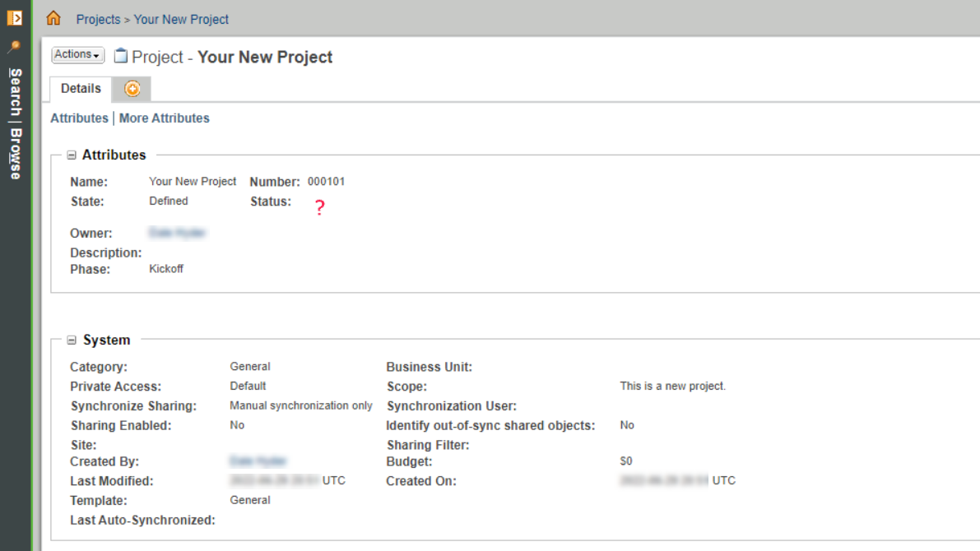Click the Attributes link below the tabs

click(x=79, y=118)
